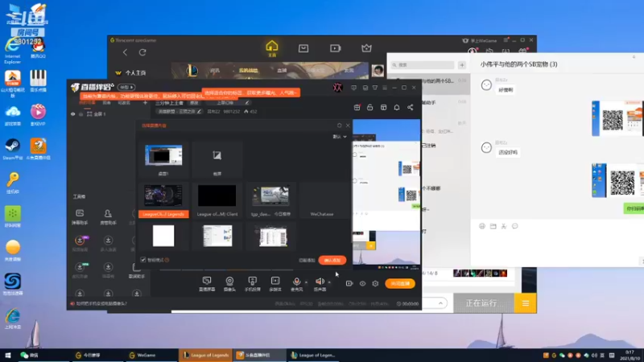Expand microphone options arrow
Image resolution: width=644 pixels, height=362 pixels.
(306, 282)
